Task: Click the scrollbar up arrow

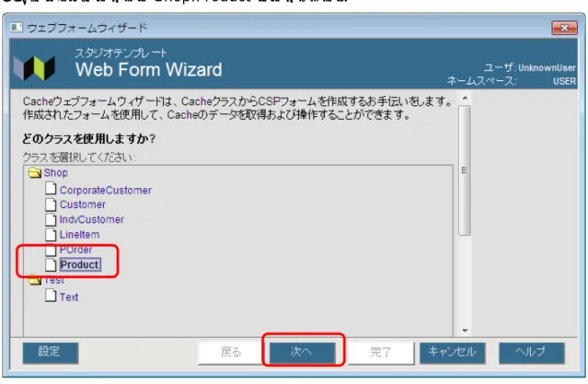Action: pos(465,99)
